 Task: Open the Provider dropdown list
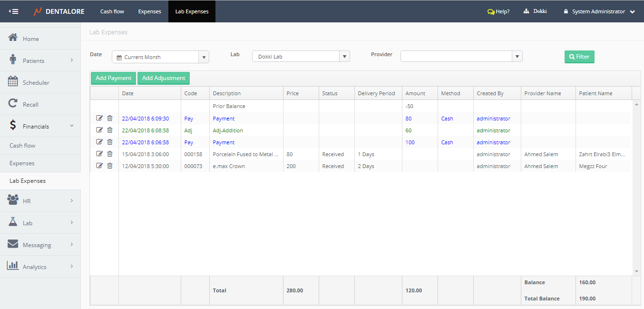[517, 57]
